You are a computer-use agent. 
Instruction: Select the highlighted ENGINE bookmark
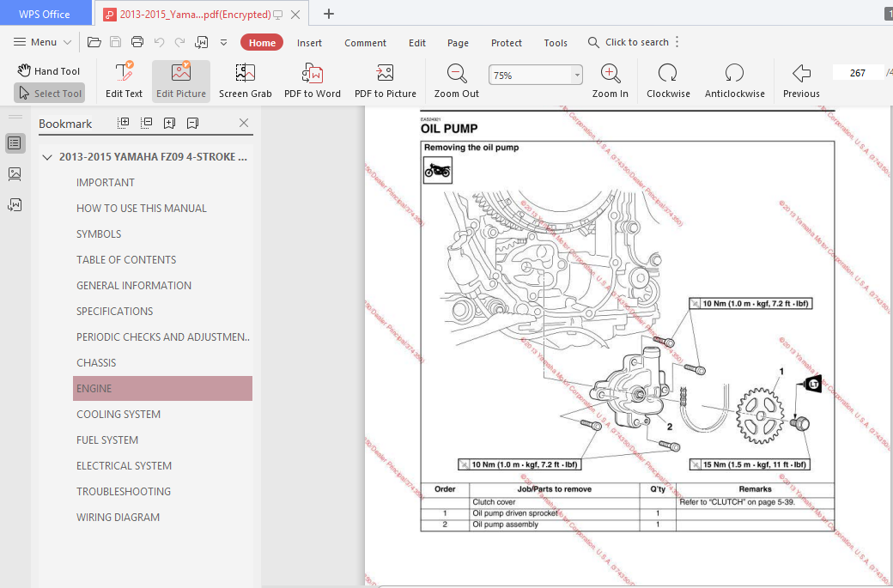(x=162, y=388)
